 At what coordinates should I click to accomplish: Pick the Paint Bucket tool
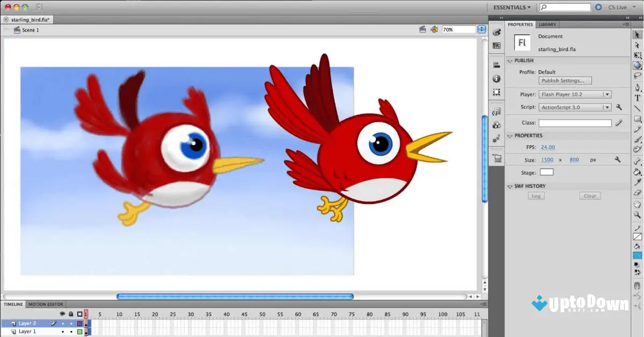tap(638, 172)
